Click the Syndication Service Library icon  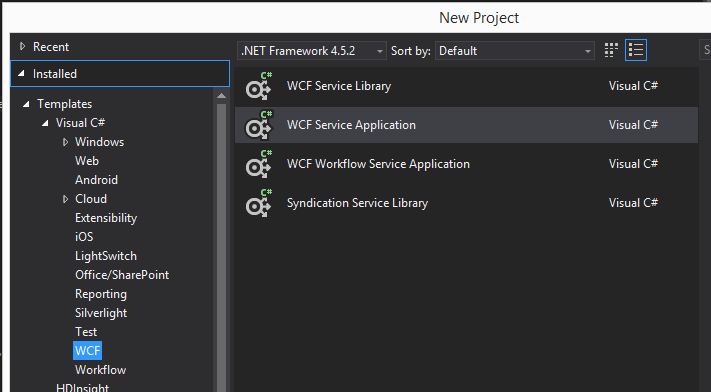[259, 203]
